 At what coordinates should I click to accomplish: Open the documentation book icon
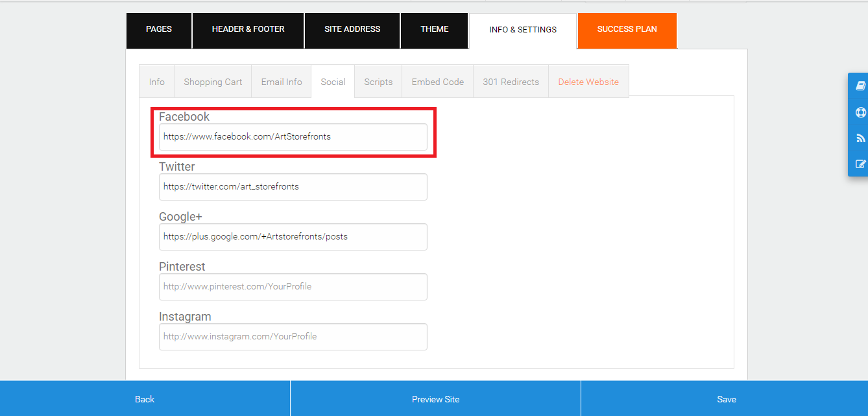tap(860, 85)
